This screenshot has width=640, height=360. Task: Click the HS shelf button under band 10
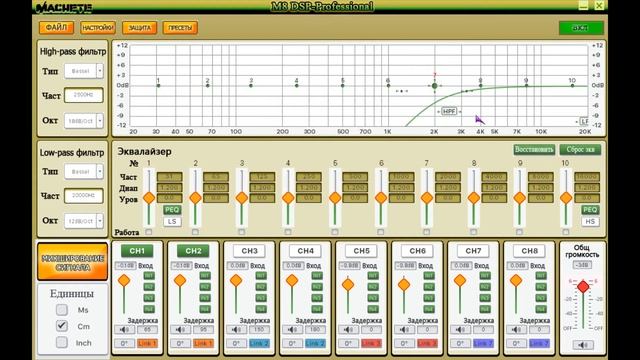pos(590,222)
